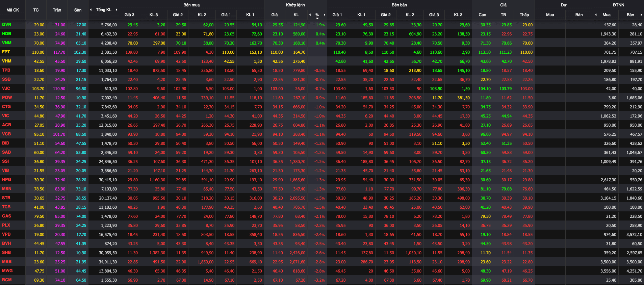Click the Bên mua group header
This screenshot has height=285, width=644.
(191, 5)
